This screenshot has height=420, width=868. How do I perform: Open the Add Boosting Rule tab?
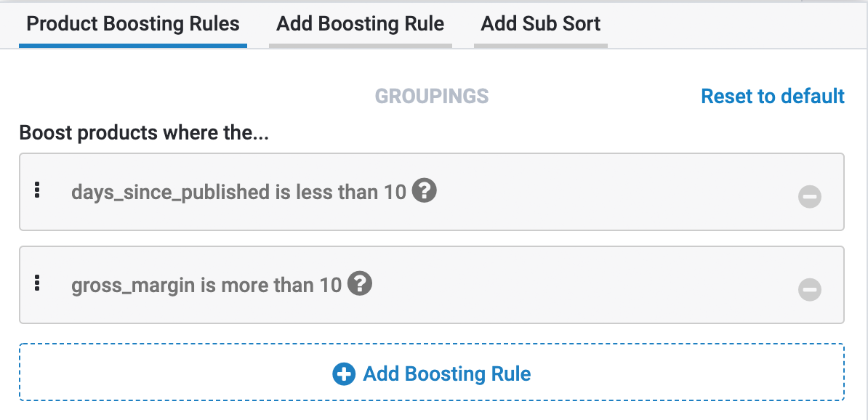click(360, 24)
